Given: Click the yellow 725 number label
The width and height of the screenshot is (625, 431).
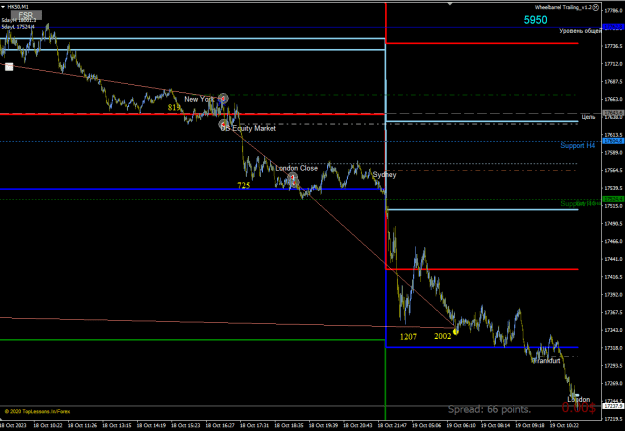Looking at the screenshot, I should pos(244,185).
